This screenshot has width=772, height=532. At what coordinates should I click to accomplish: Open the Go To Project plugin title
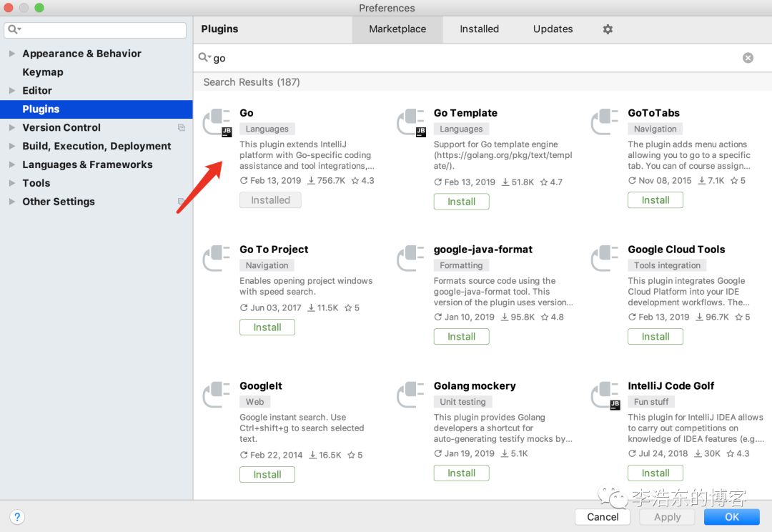tap(274, 250)
